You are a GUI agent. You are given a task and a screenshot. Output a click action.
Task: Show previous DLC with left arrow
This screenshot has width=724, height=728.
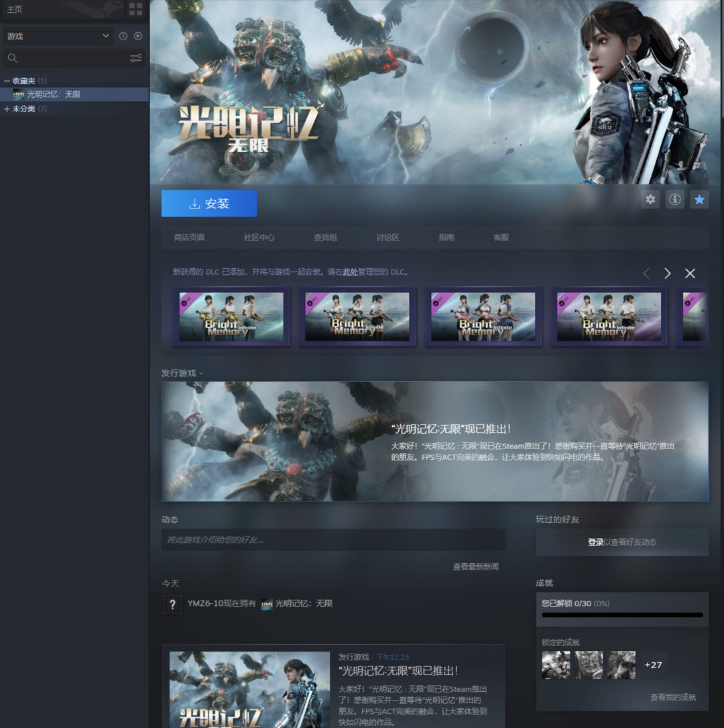click(x=646, y=274)
